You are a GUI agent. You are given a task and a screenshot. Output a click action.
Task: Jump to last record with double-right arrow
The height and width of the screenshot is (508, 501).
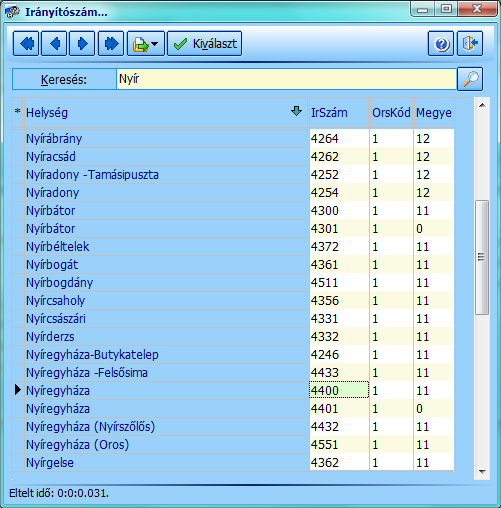point(111,44)
